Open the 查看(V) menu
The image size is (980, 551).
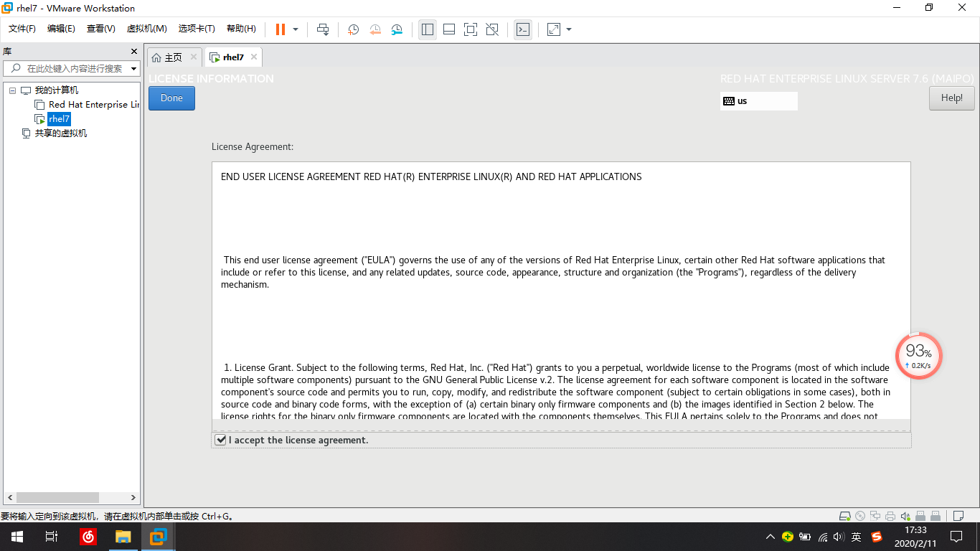point(100,29)
